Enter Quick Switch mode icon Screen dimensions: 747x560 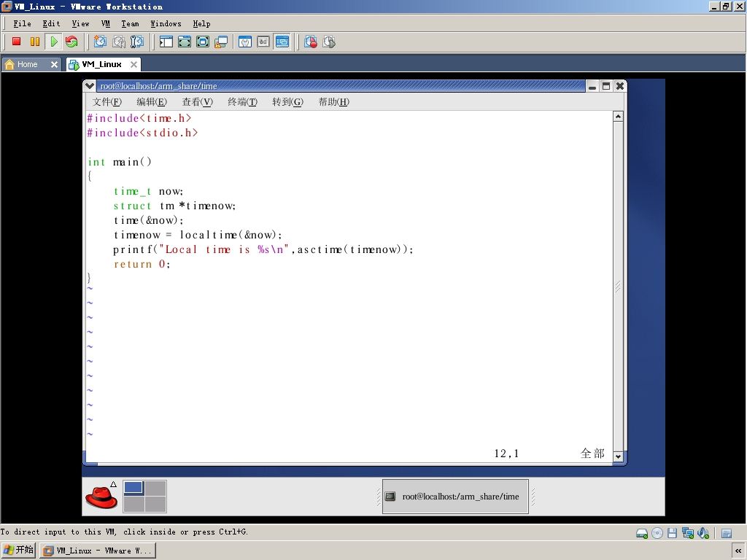185,42
